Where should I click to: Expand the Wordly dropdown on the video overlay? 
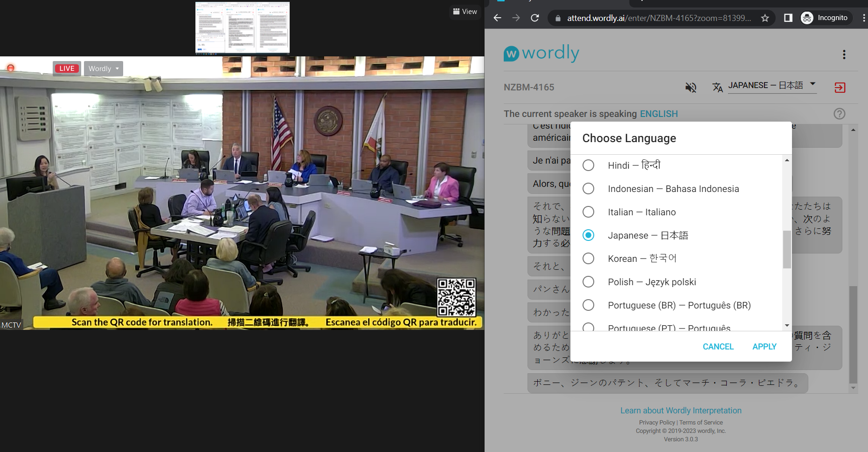[x=103, y=68]
